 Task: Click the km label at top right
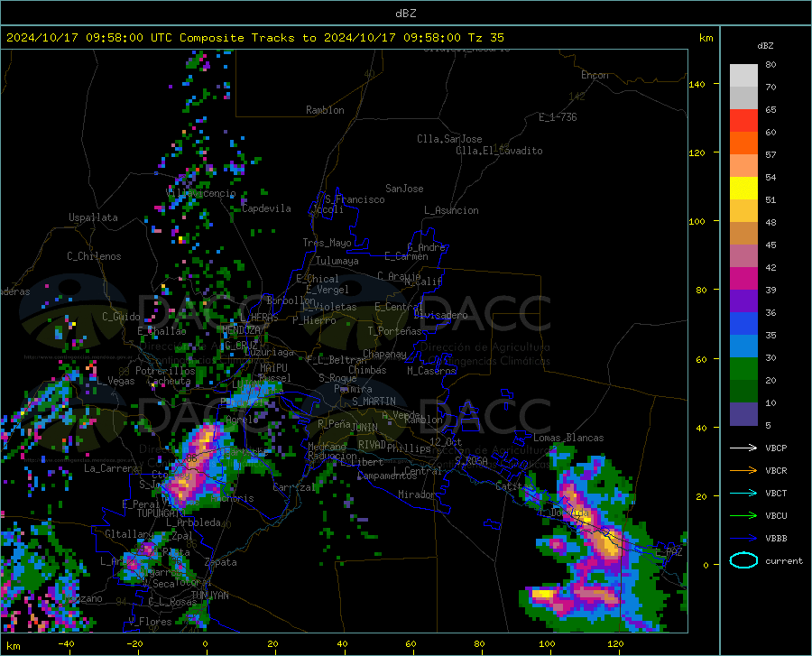point(706,38)
